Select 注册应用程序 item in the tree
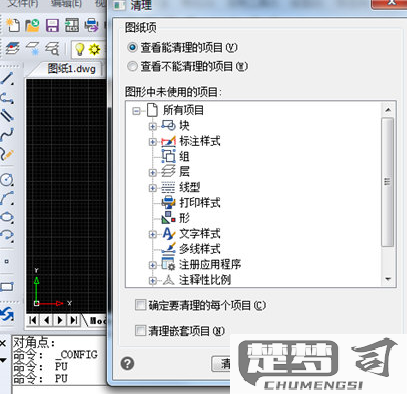407x394 pixels. pos(210,264)
